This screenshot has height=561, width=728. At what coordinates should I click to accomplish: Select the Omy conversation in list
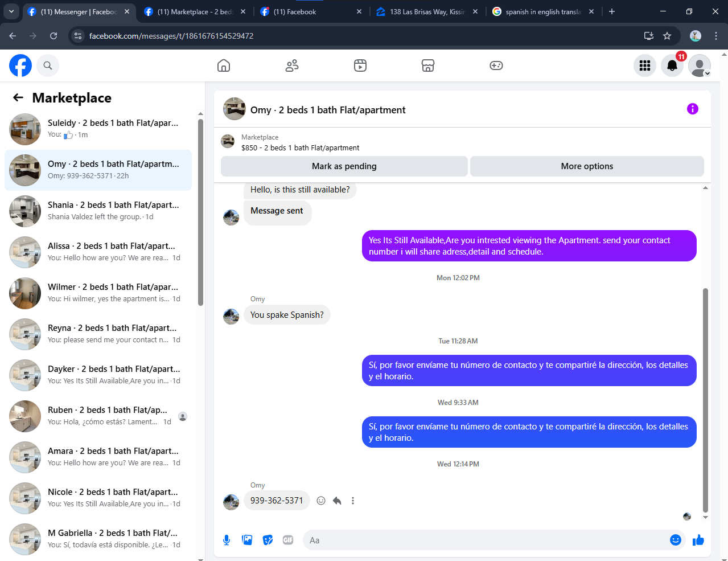98,170
